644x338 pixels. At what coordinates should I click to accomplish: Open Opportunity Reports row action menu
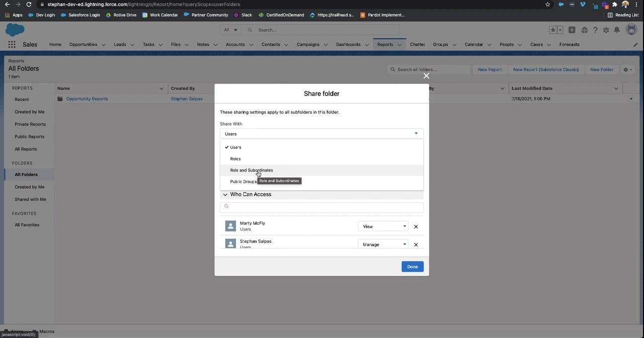[x=631, y=99]
